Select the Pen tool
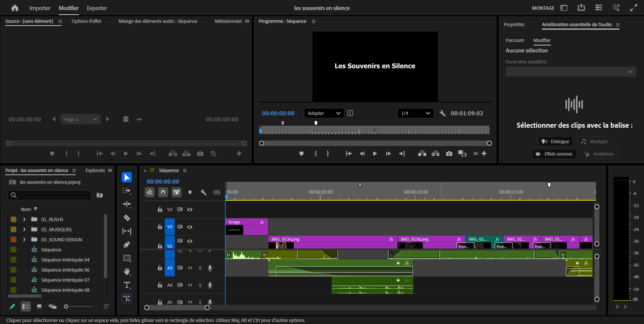 tap(127, 245)
